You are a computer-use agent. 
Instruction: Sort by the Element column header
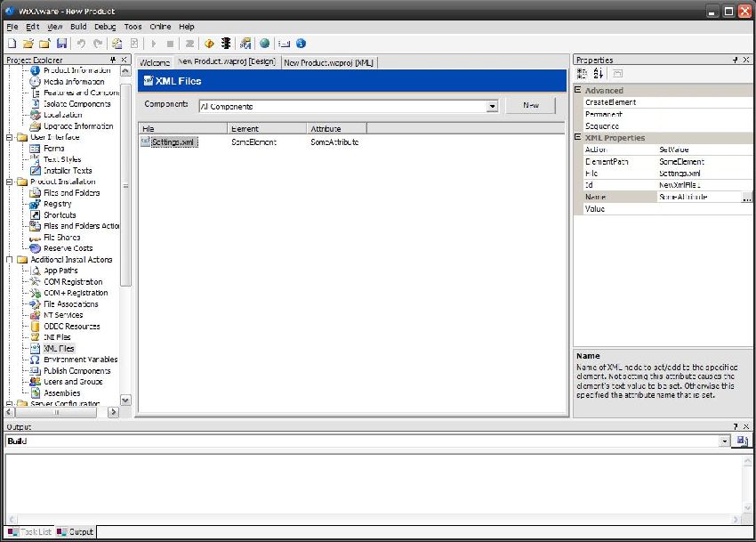pyautogui.click(x=267, y=129)
